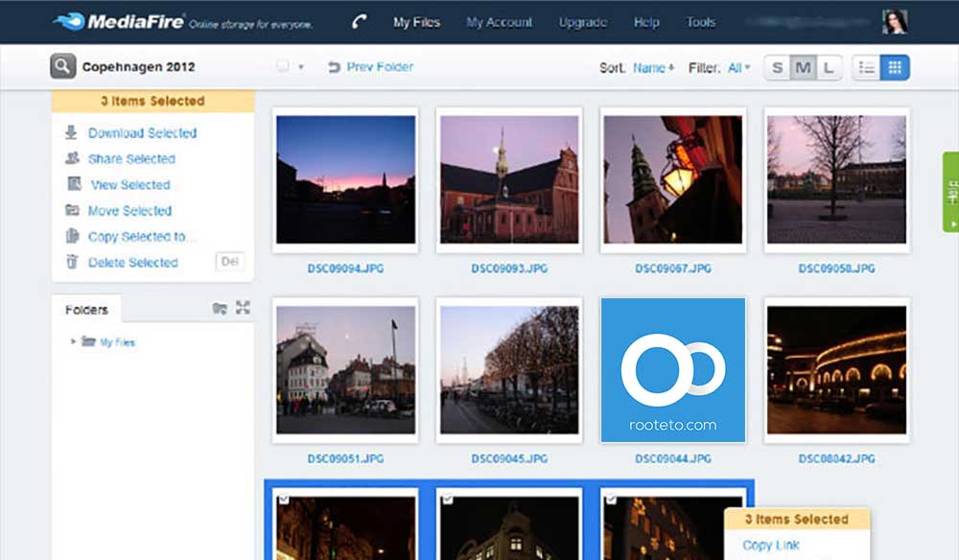Open the user profile avatar
This screenshot has height=560, width=959.
click(x=894, y=22)
